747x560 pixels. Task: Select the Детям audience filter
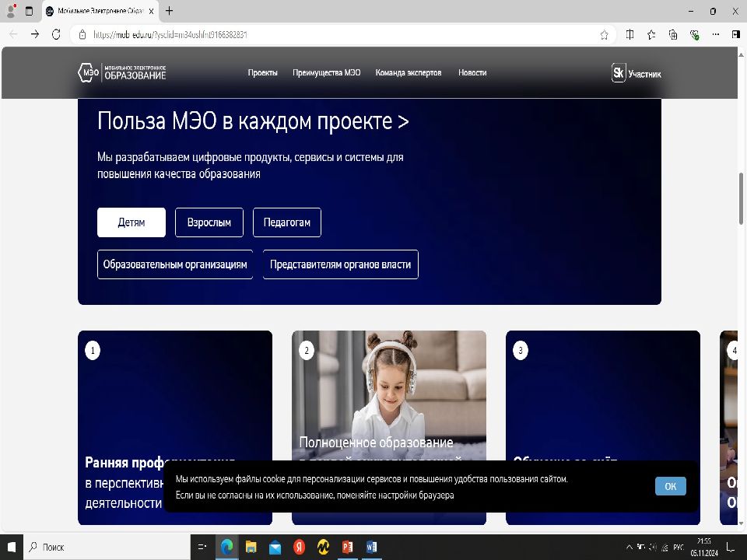[132, 222]
